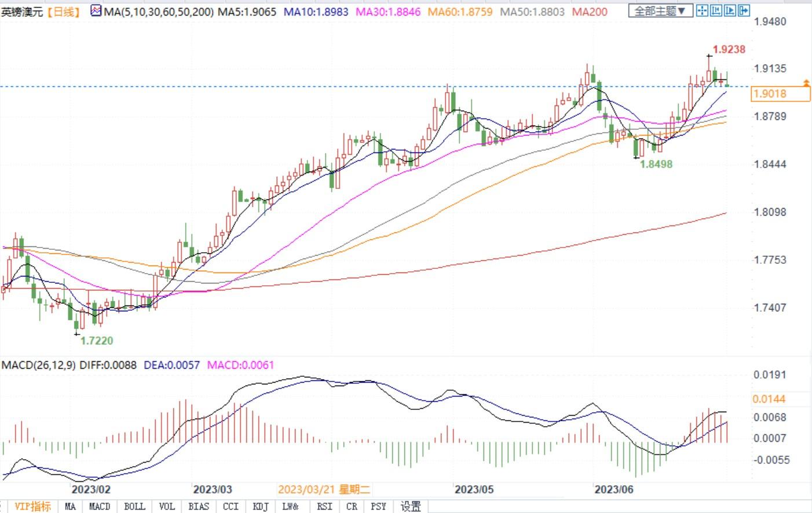812x513 pixels.
Task: Click the MACD(26,12,9) parameters label
Action: tap(39, 365)
